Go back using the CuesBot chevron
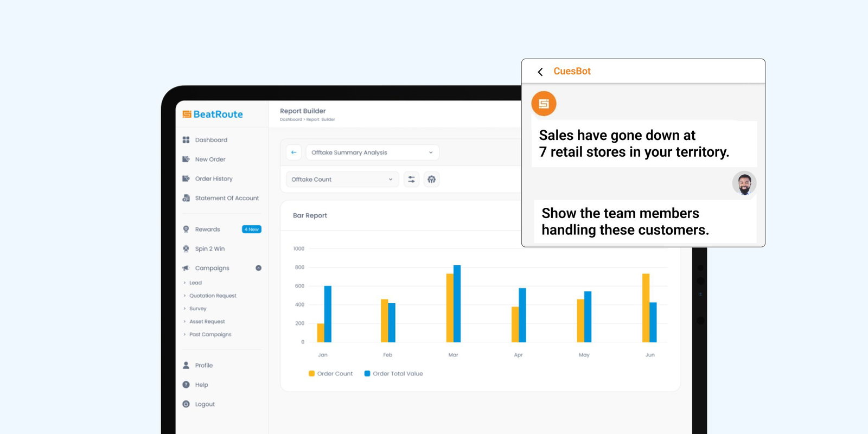The height and width of the screenshot is (434, 868). (540, 72)
